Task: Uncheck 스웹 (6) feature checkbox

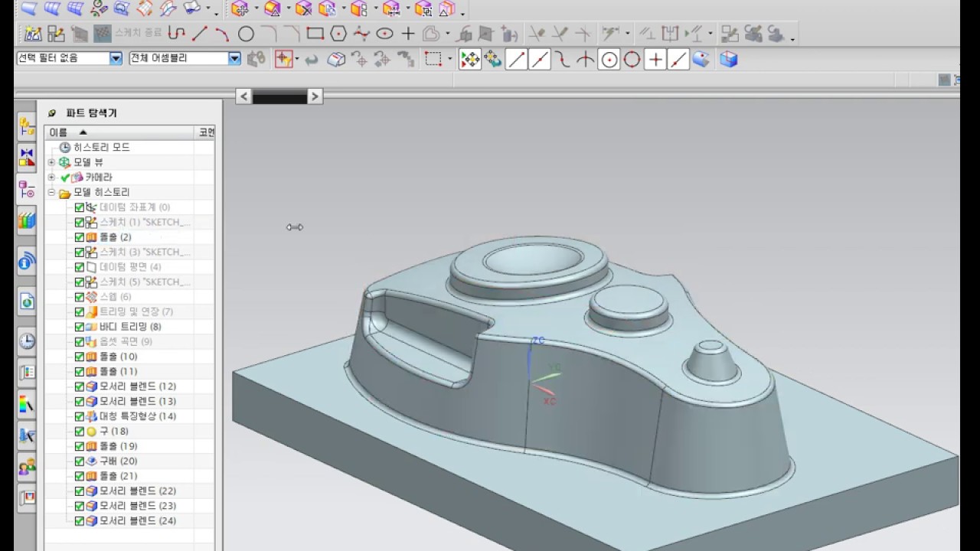Action: coord(80,297)
